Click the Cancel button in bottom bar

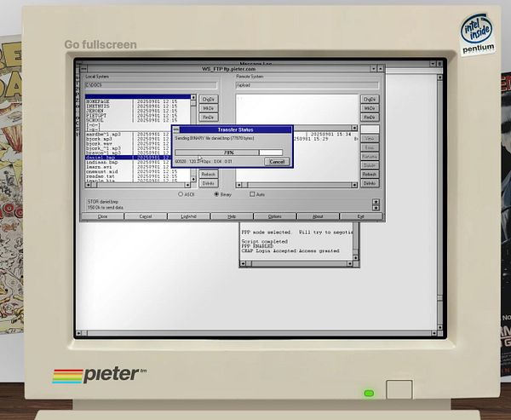[146, 216]
